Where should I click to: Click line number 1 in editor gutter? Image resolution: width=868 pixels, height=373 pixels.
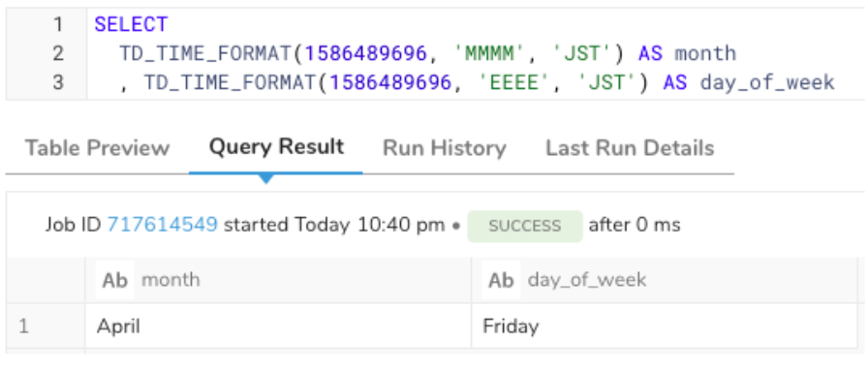(57, 24)
